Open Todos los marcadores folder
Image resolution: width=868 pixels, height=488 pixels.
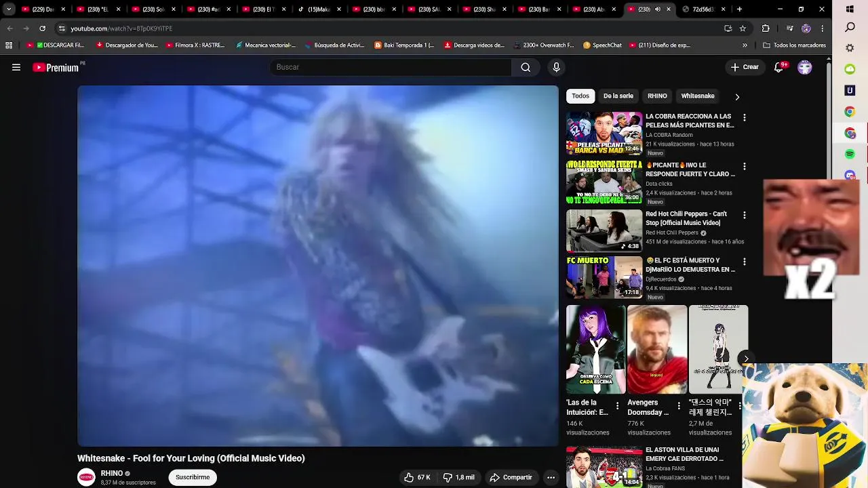coord(794,45)
